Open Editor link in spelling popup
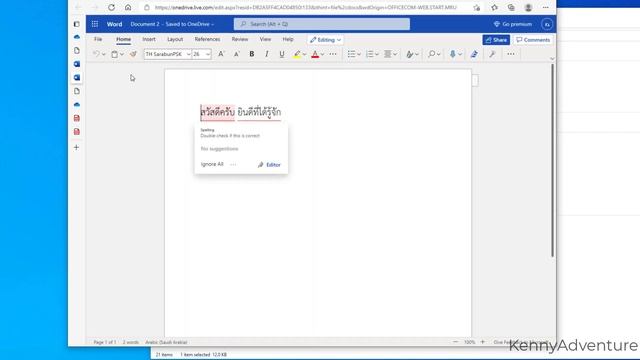 pos(269,164)
